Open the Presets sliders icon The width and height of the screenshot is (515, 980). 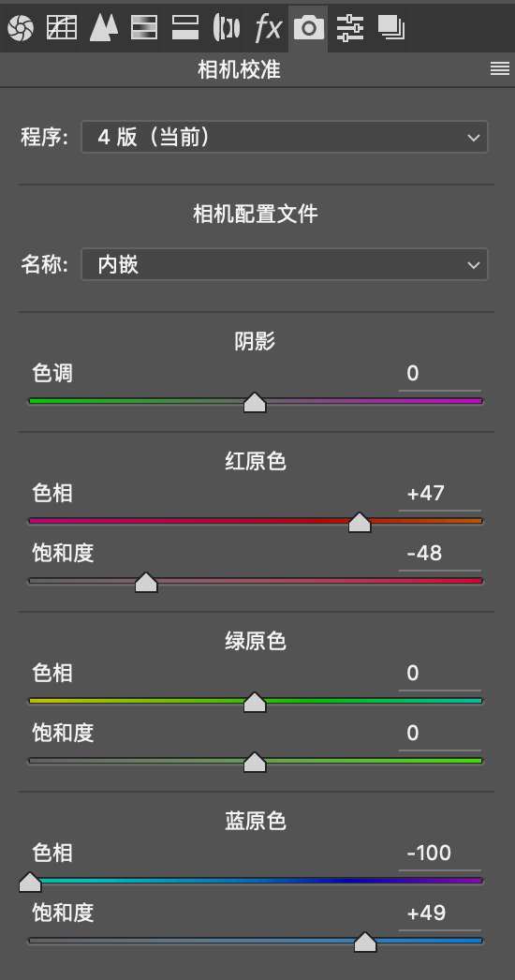(350, 28)
